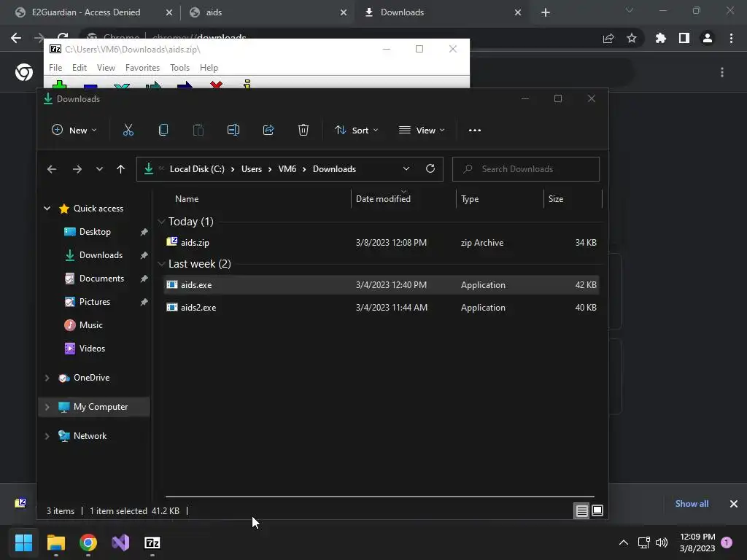The image size is (747, 560).
Task: Go up one folder level in Explorer
Action: pos(120,169)
